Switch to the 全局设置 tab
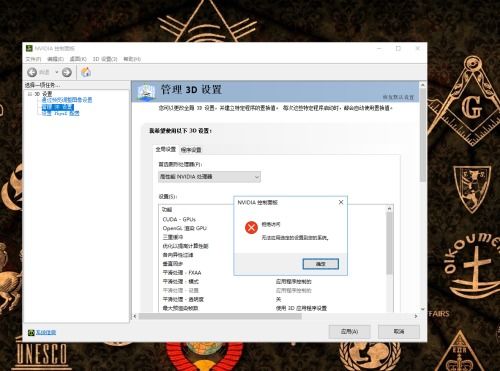Screen dimensions: 500x371 click(166, 149)
